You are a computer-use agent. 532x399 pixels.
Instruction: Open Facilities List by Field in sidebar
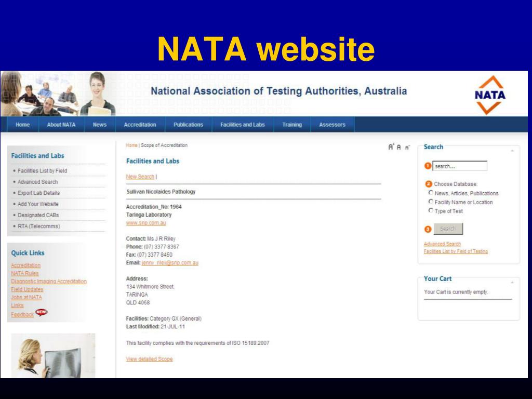(x=43, y=170)
